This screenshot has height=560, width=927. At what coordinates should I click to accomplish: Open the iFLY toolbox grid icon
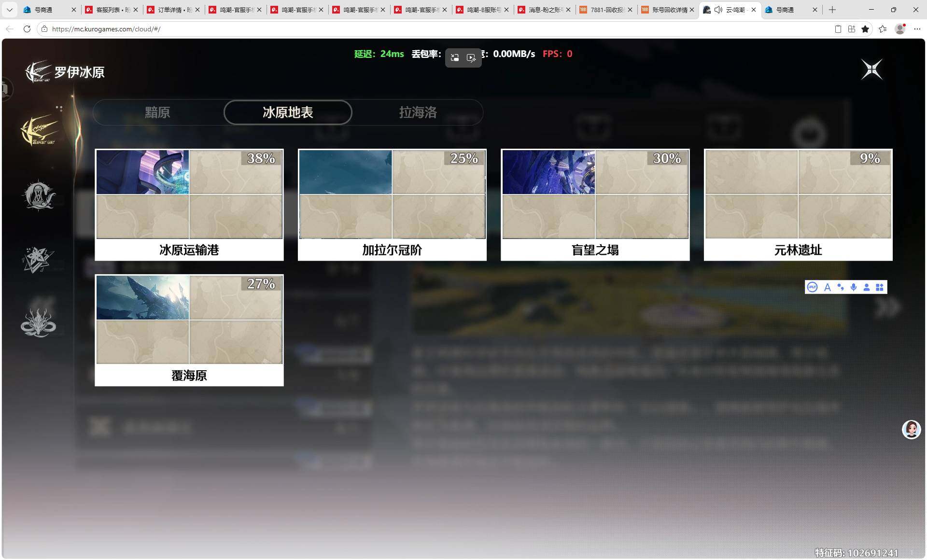click(x=880, y=287)
